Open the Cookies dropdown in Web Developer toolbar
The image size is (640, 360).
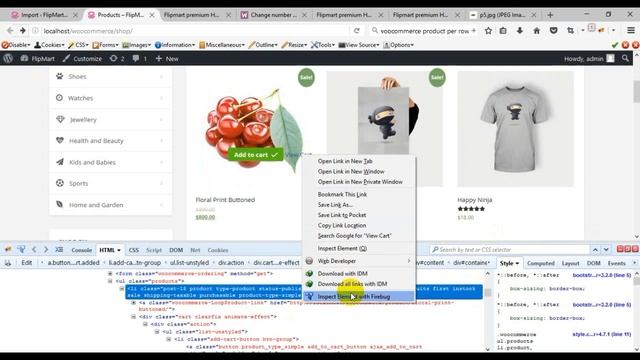(49, 45)
